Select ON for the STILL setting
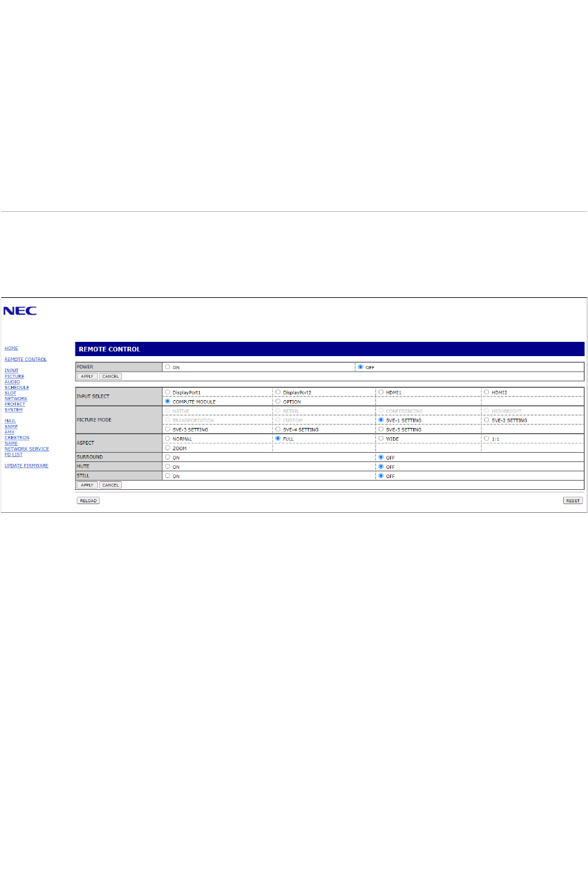 coord(168,476)
